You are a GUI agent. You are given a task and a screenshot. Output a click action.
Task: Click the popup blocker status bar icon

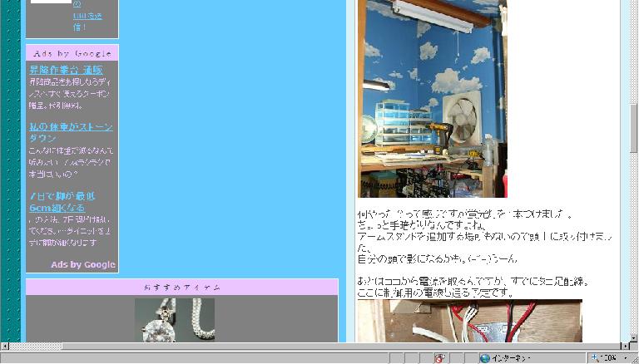pos(439,358)
